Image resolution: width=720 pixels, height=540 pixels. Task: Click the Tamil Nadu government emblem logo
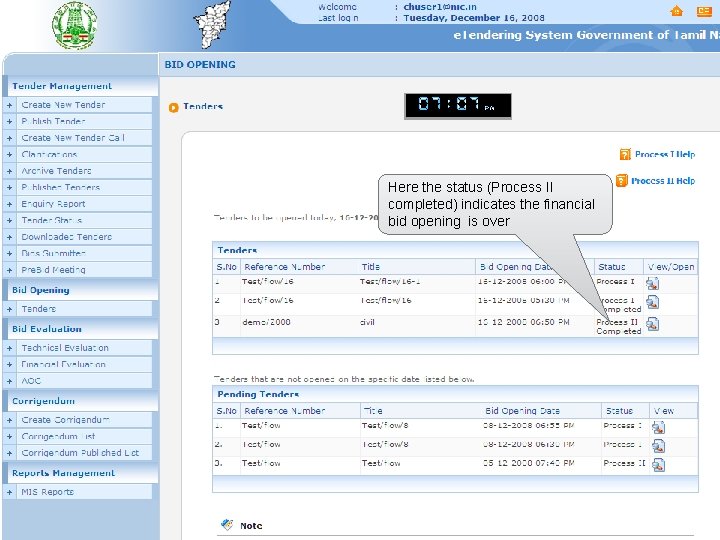point(74,25)
